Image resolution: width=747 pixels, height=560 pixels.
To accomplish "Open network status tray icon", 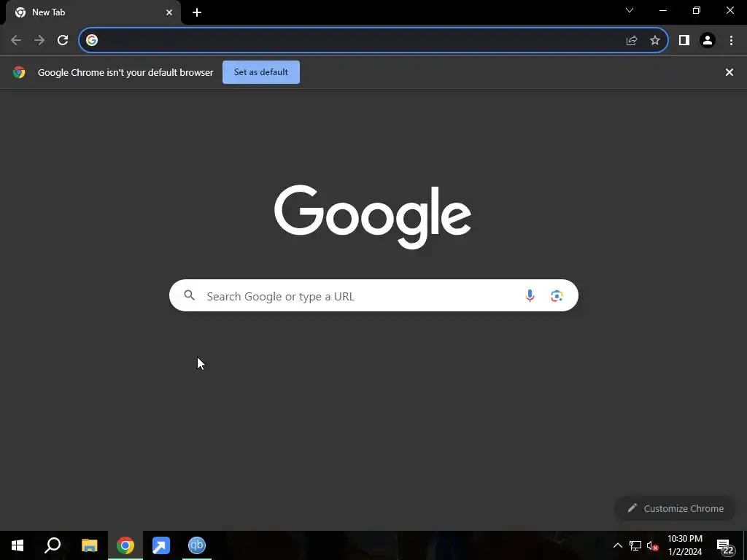I will 635,545.
